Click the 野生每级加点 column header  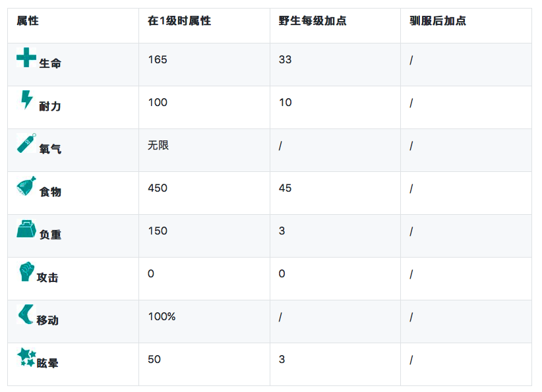pos(313,21)
